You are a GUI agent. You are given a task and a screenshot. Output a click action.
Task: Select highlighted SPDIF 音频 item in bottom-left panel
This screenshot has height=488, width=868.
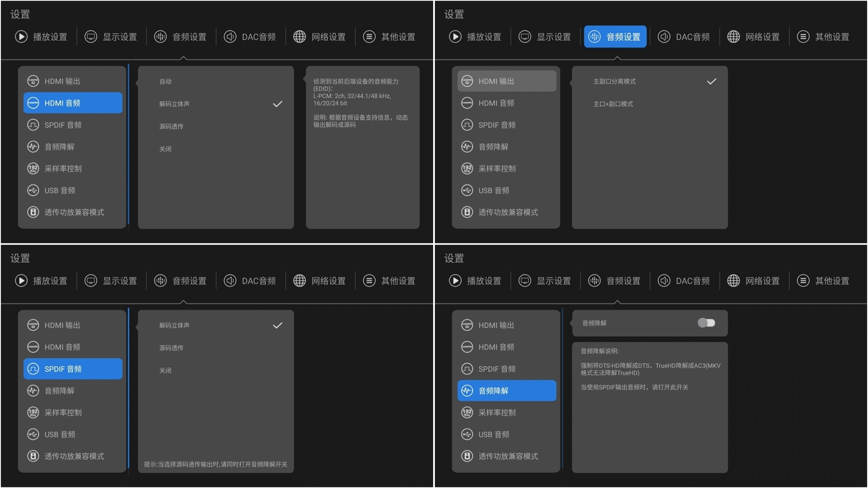click(x=73, y=369)
